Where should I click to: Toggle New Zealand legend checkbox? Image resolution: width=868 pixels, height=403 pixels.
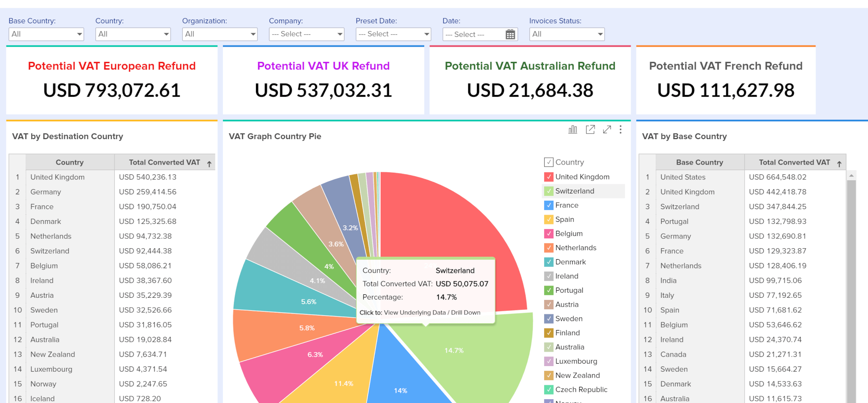click(x=548, y=375)
